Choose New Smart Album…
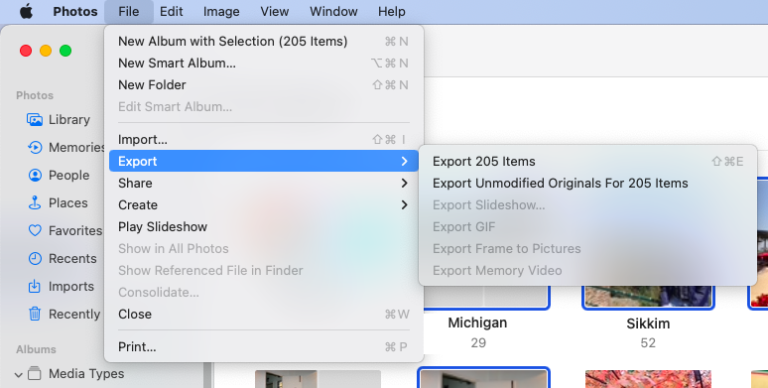Screen dimensions: 768x388 coord(264,63)
